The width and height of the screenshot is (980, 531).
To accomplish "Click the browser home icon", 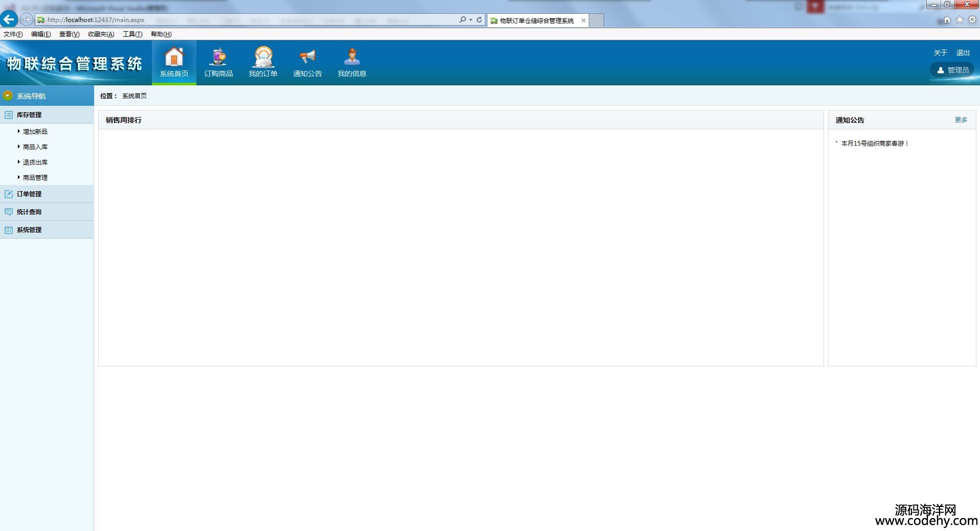I will (947, 19).
